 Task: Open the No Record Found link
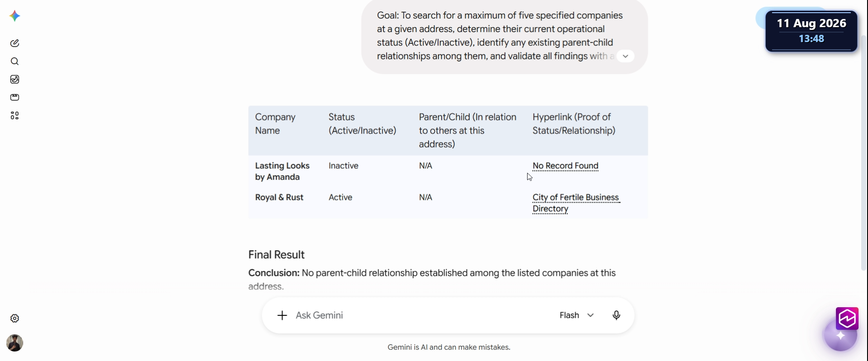pos(566,166)
